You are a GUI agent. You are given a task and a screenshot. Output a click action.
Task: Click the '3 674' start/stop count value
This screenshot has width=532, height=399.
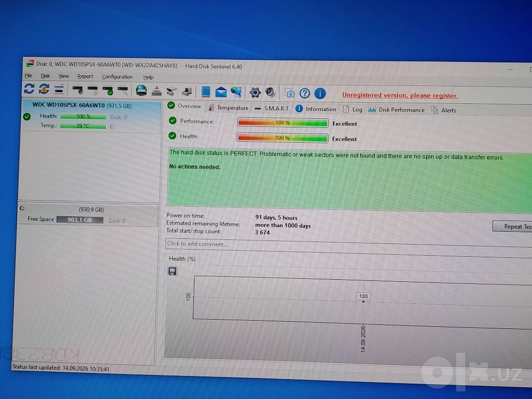tap(262, 233)
